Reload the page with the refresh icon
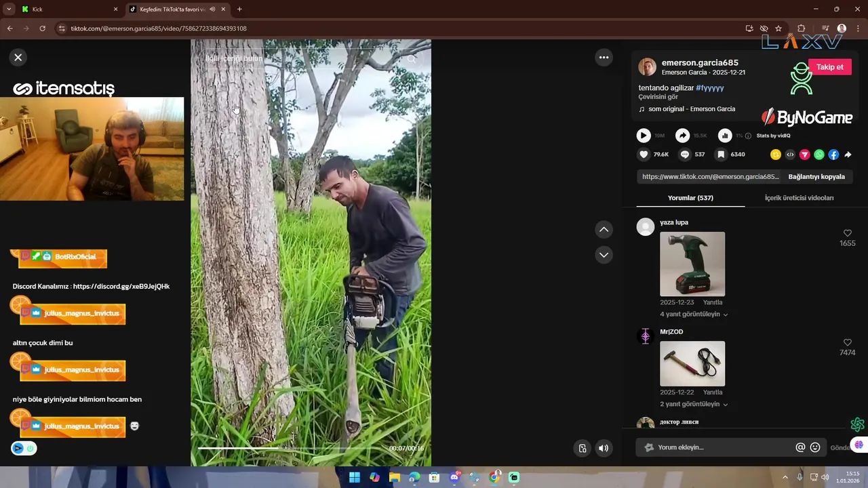This screenshot has width=868, height=488. point(42,28)
